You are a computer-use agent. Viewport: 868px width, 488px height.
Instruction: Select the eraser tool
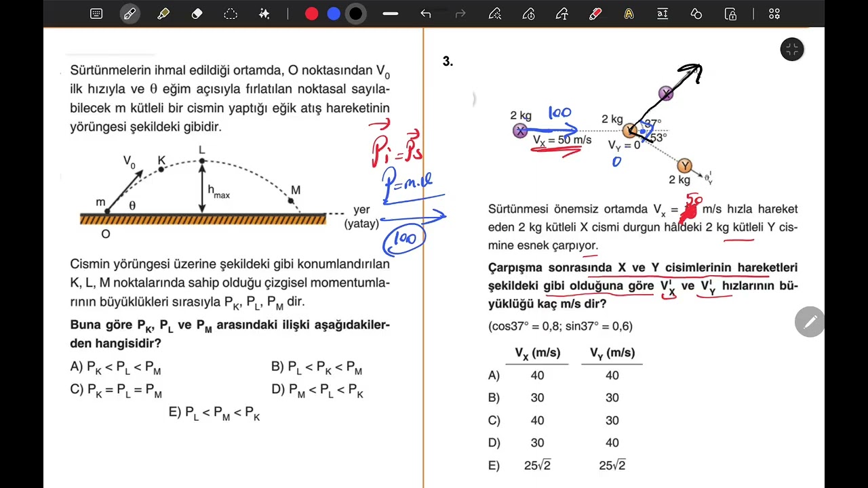(x=197, y=14)
